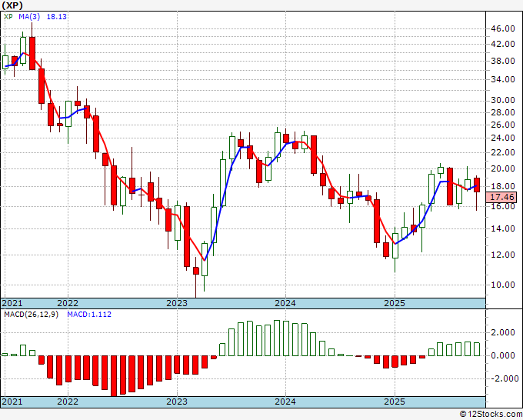The height and width of the screenshot is (420, 523).
Task: Click the 12.00 price axis label
Action: 503,255
